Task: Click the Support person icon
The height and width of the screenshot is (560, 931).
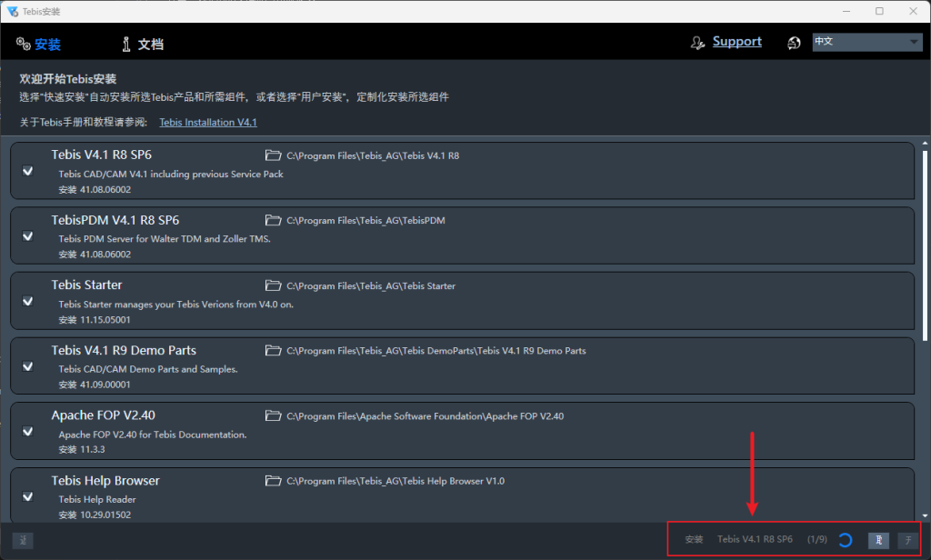Action: tap(697, 43)
